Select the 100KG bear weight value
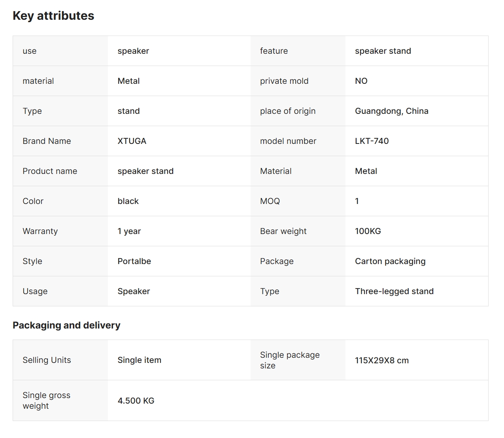 point(368,231)
